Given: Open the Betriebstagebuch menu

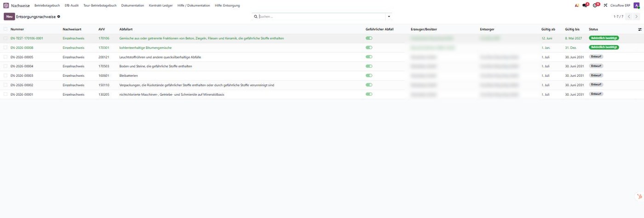Looking at the screenshot, I should [47, 6].
